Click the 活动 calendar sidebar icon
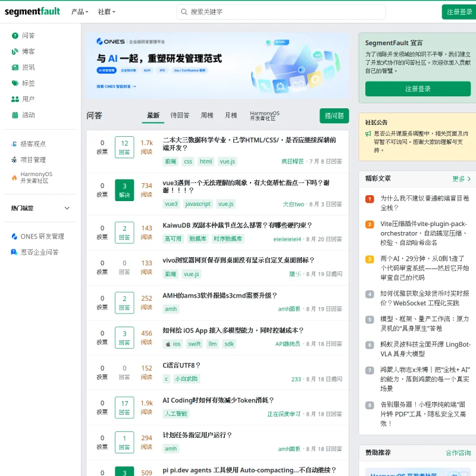Viewport: 476px width, 476px height. 15,115
